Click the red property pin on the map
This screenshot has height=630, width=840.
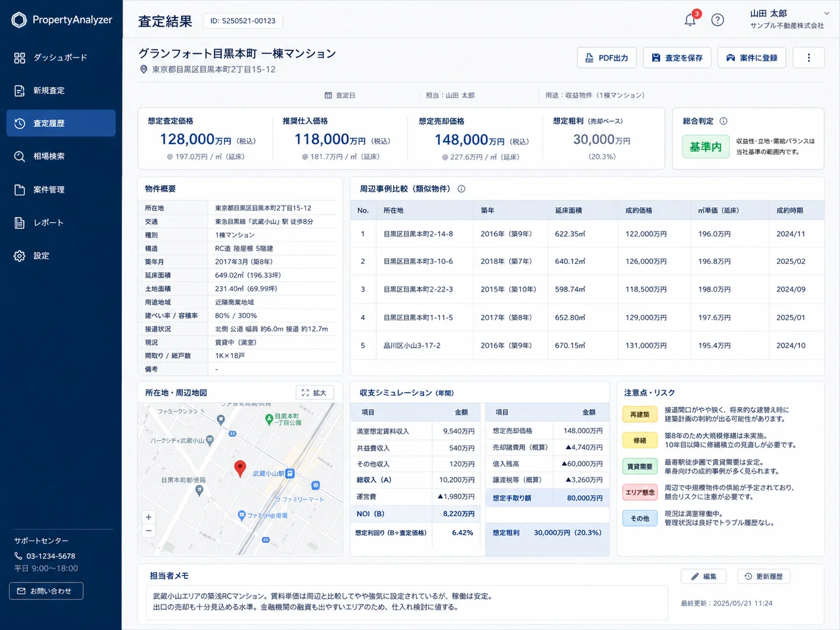coord(240,468)
